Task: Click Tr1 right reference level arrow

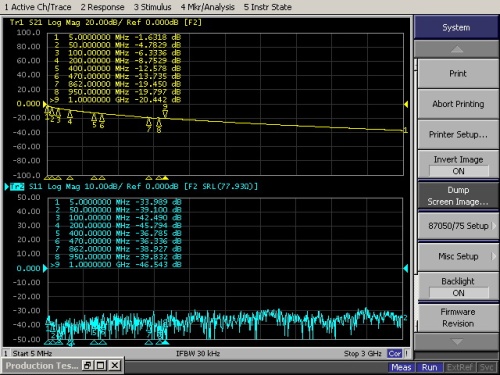Action: point(406,104)
